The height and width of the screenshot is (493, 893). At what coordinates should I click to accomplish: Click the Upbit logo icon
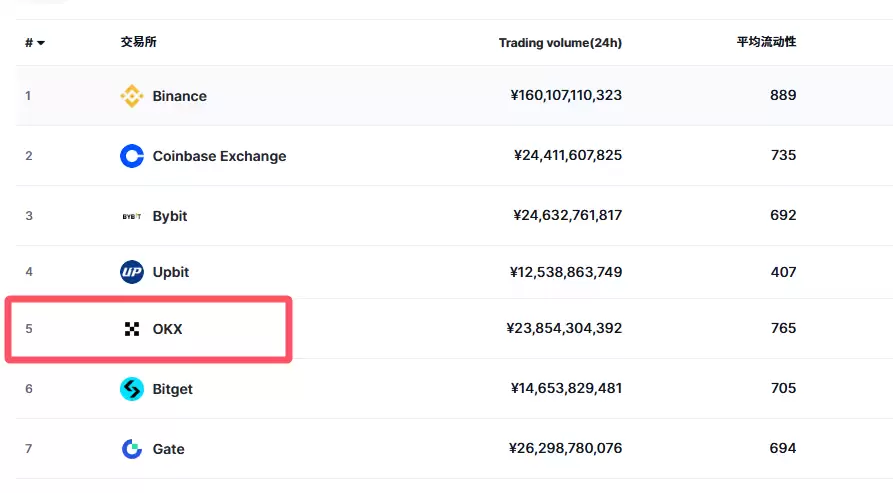[131, 272]
